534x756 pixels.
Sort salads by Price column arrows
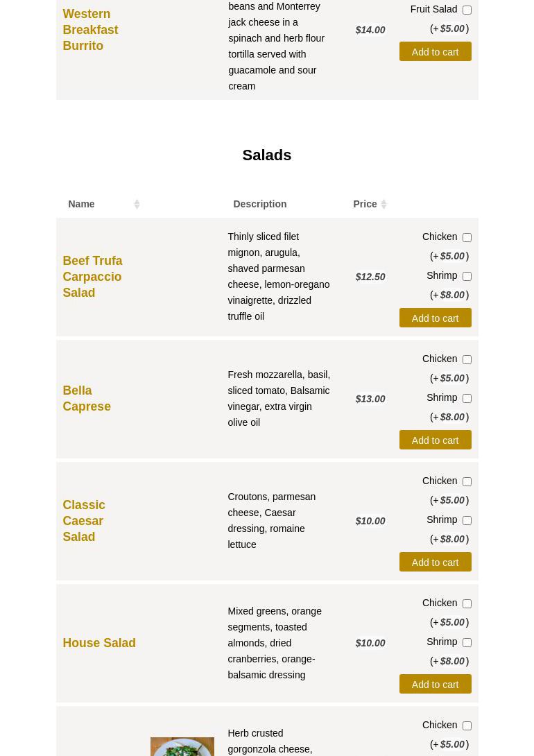pyautogui.click(x=383, y=204)
